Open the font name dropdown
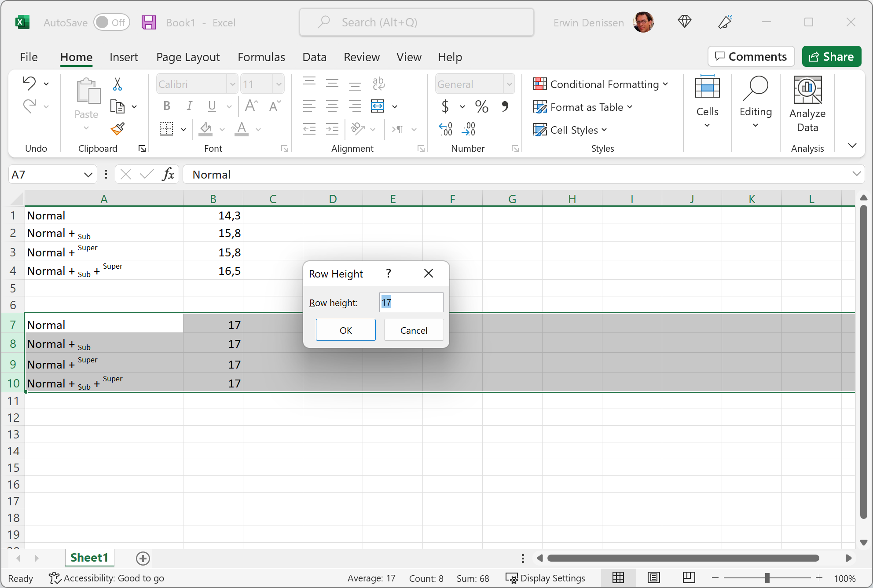The image size is (873, 588). [232, 84]
